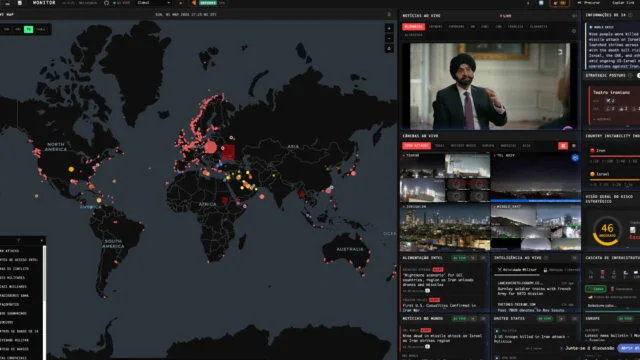Open the live news channel settings gear

point(573,31)
